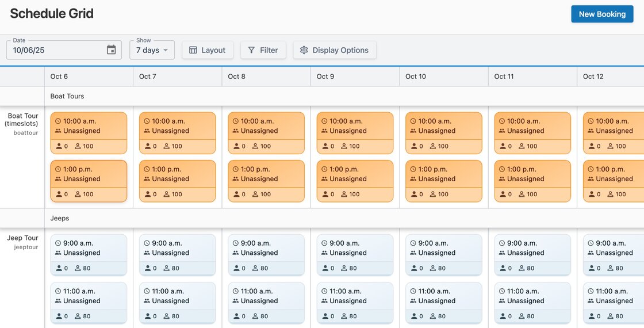Select the Oct 11 column header
This screenshot has height=328, width=644.
[503, 77]
